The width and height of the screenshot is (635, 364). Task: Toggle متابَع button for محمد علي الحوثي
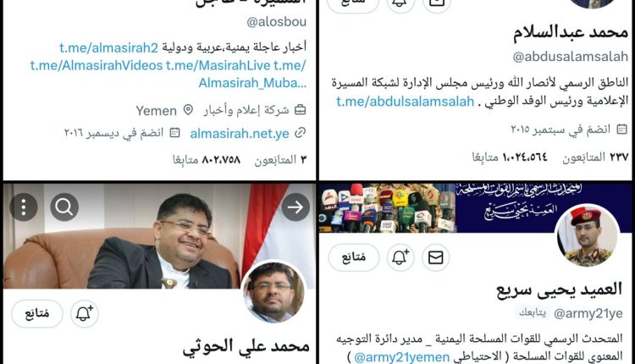click(37, 314)
